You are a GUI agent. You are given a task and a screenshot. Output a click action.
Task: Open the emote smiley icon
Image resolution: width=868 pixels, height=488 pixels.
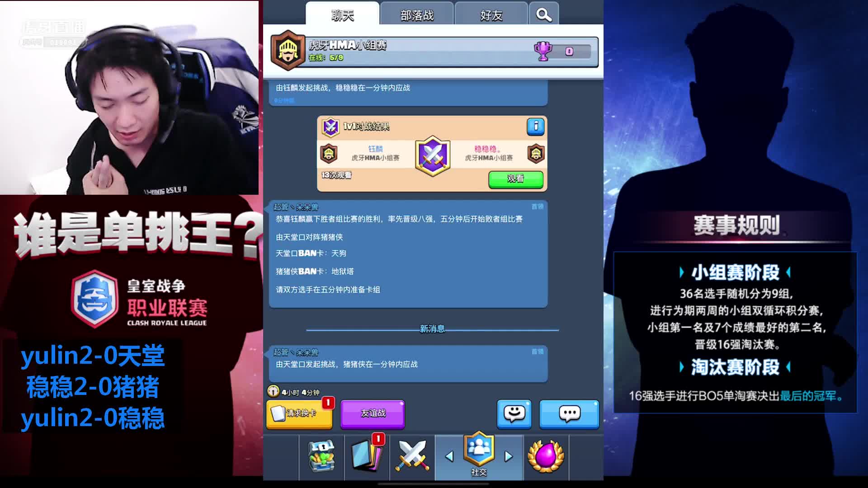tap(514, 414)
